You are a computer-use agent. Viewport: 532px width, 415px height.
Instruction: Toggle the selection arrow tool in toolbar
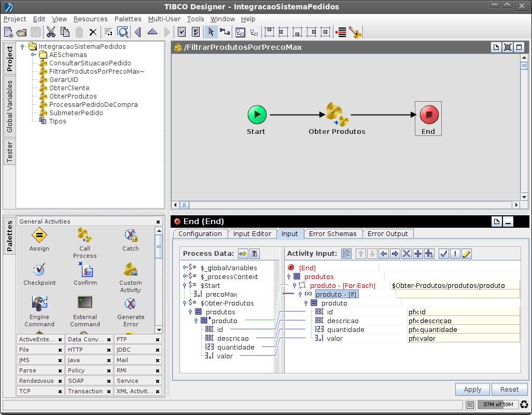point(211,32)
